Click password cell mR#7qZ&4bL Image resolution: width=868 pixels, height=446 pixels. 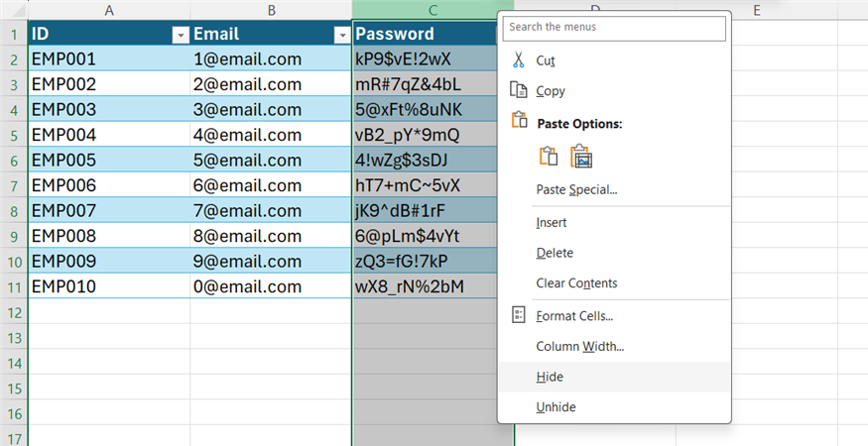[425, 84]
